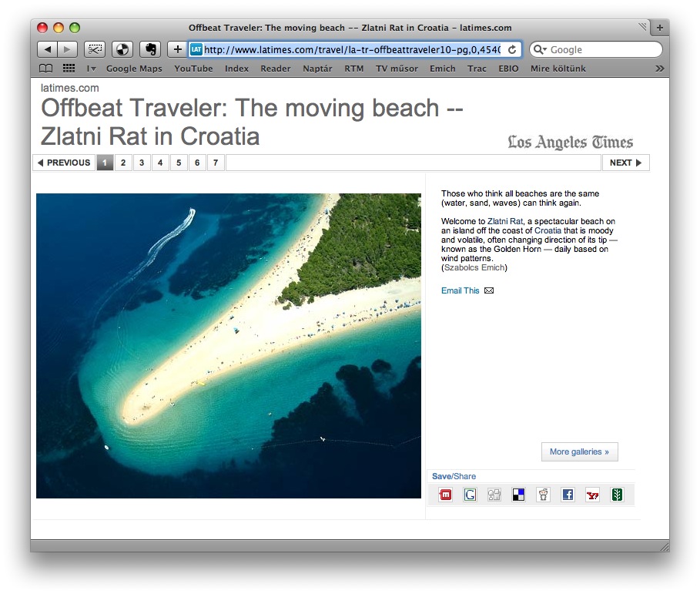This screenshot has height=594, width=700.
Task: Share via the grey squares Digg icon
Action: click(x=494, y=495)
